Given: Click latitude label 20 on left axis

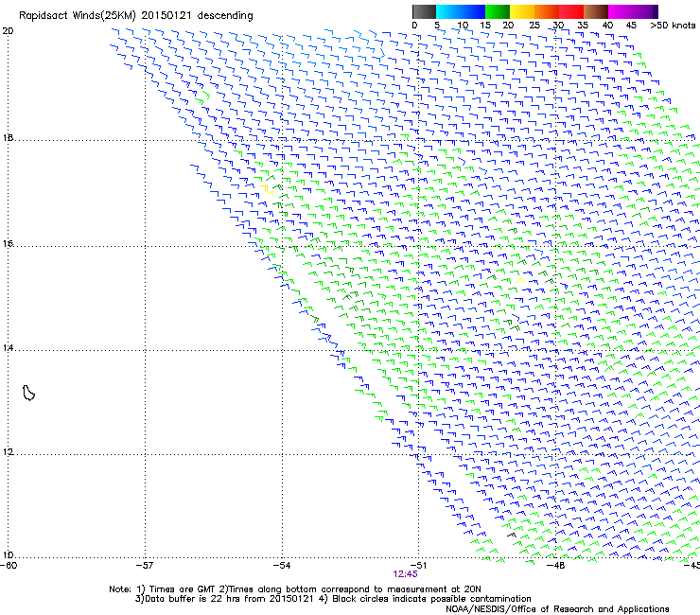Looking at the screenshot, I should point(8,31).
